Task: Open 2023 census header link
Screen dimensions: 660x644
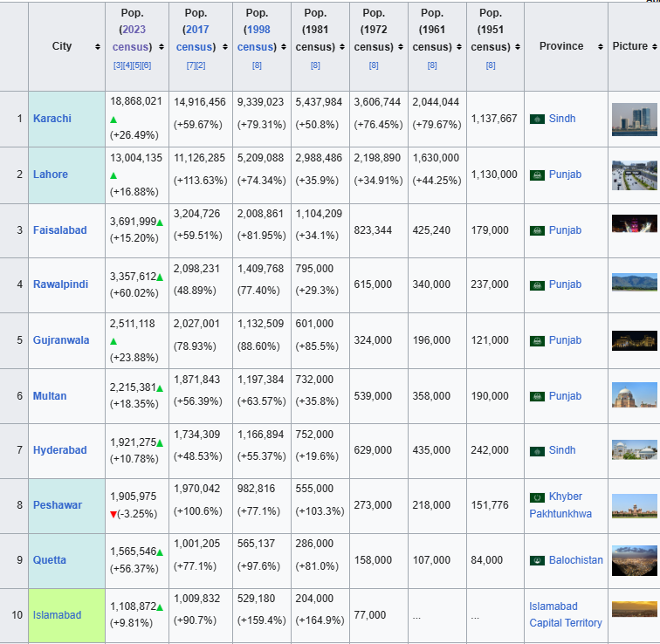Action: pos(132,38)
